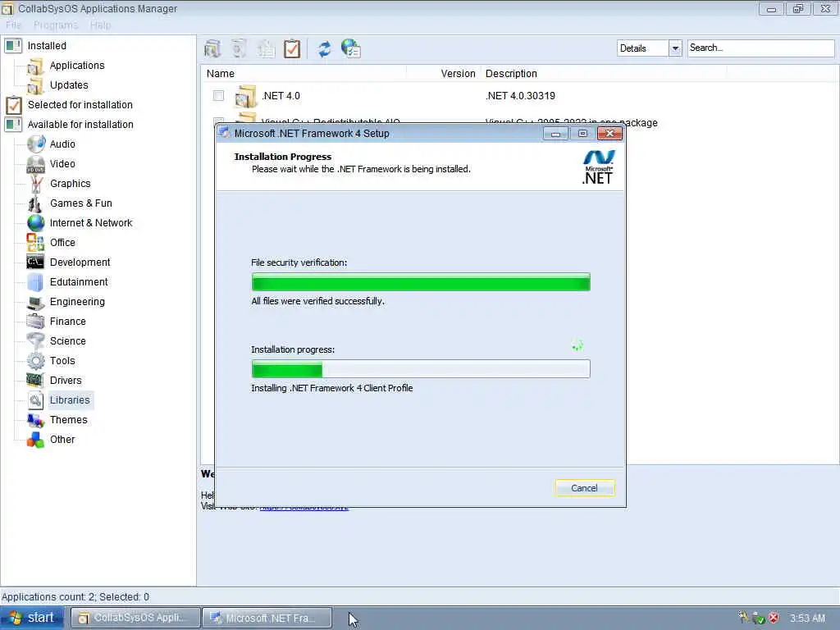Screen dimensions: 840x630
Task: Select Available for installation node
Action: (x=80, y=125)
